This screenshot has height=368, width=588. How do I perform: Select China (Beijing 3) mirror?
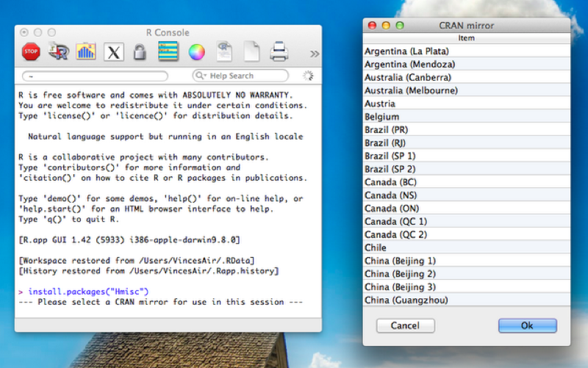467,287
